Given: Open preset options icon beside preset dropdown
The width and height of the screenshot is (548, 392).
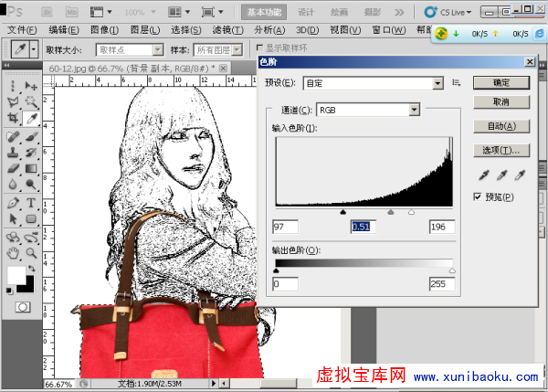Looking at the screenshot, I should 456,83.
